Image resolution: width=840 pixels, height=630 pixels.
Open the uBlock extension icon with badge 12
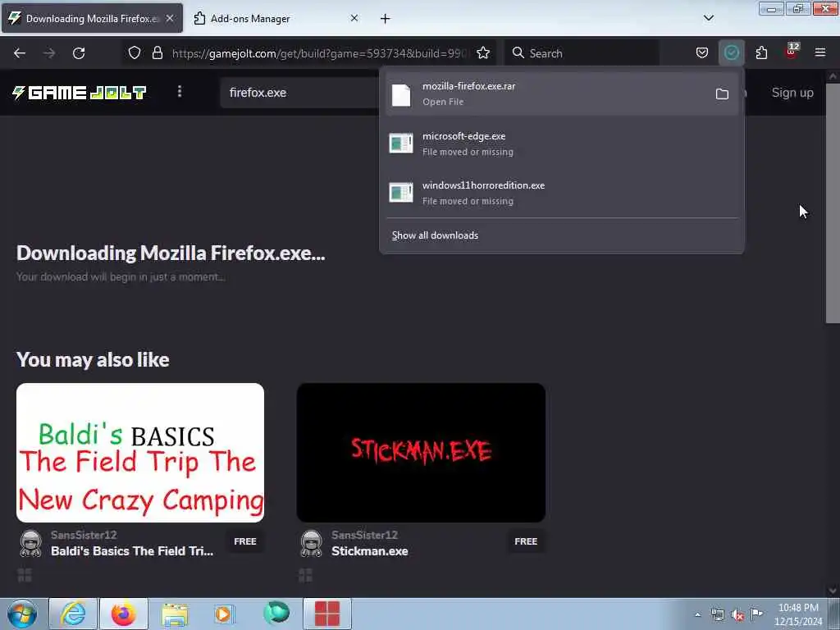(x=792, y=52)
